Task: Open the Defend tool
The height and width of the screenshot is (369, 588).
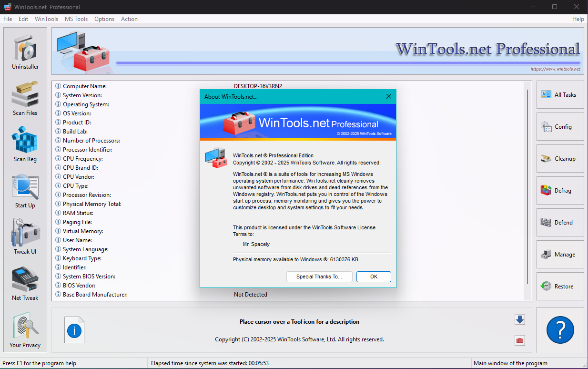Action: 560,223
